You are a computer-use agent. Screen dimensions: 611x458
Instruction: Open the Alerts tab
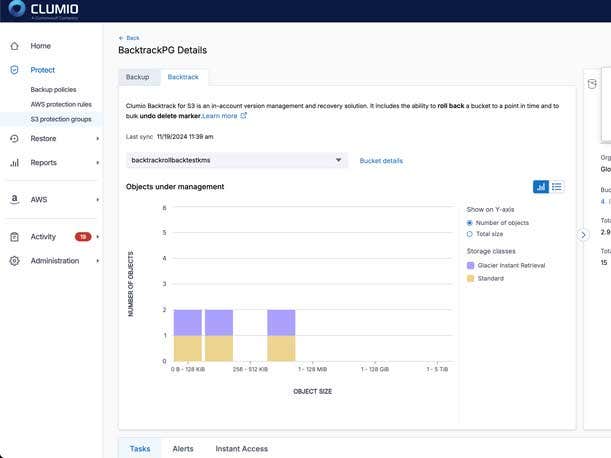(x=183, y=449)
